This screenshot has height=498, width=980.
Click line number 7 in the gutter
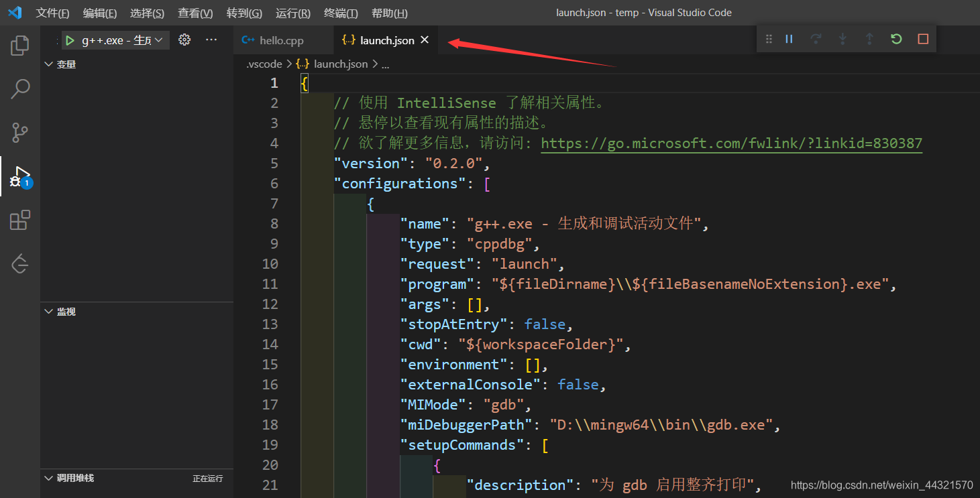click(274, 204)
